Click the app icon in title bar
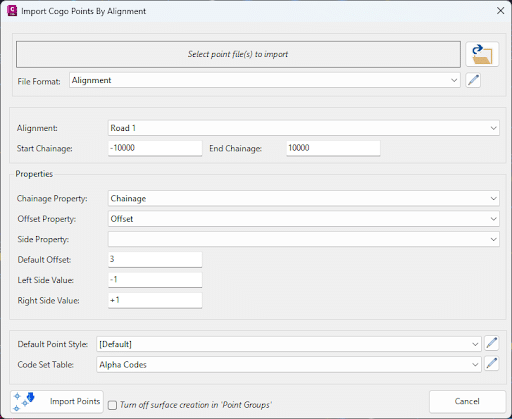512x419 pixels. (x=12, y=11)
